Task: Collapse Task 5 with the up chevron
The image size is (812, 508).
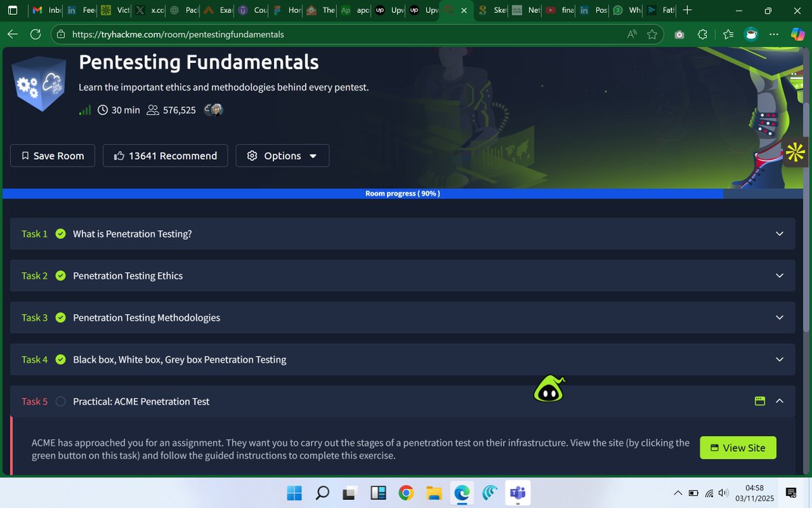Action: point(780,401)
